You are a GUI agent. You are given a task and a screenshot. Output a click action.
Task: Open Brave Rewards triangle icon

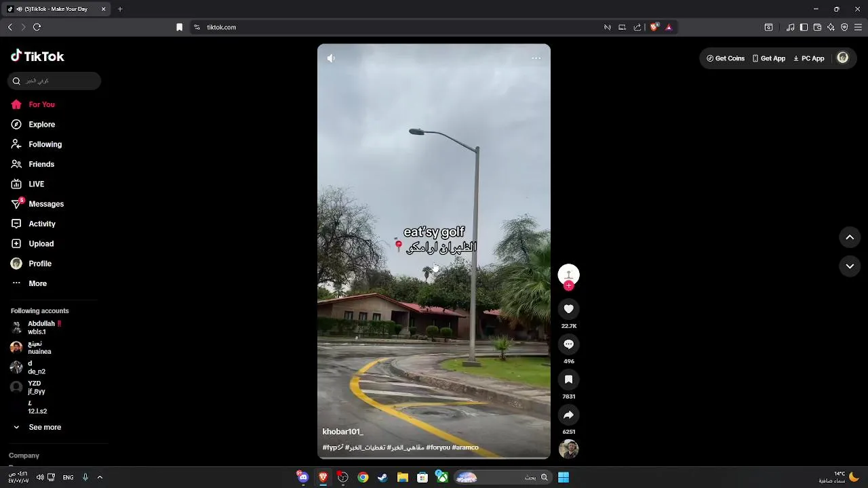[669, 27]
